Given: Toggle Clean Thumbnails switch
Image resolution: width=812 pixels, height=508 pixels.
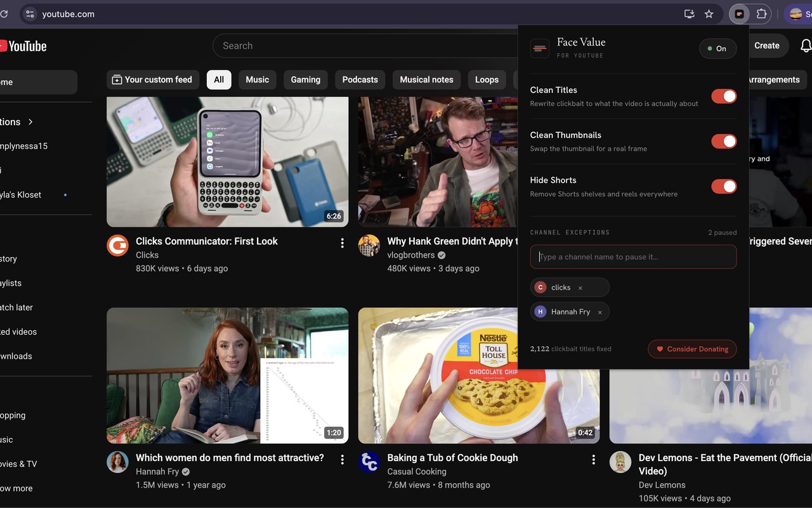Looking at the screenshot, I should 724,141.
